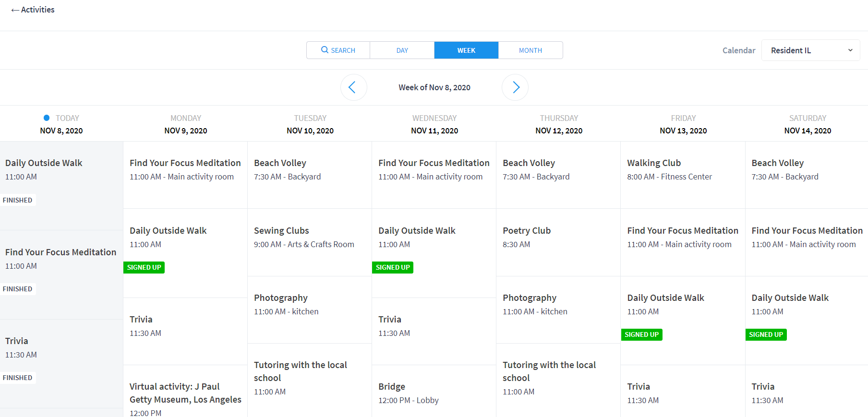Click Saturday's Signed Up badge
The image size is (868, 417).
[766, 334]
